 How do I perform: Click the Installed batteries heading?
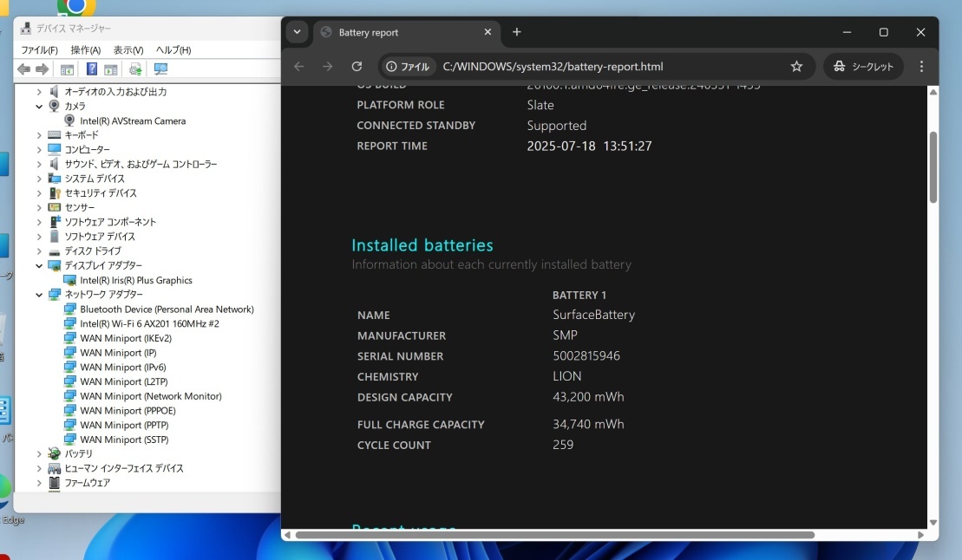422,245
